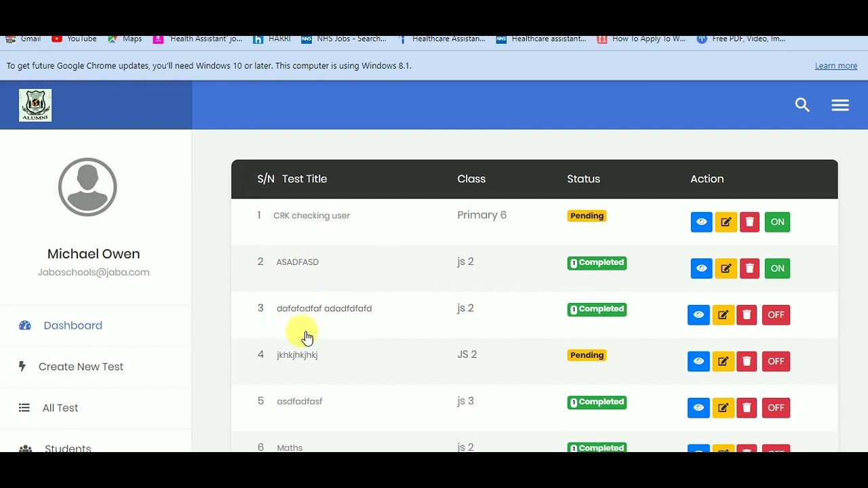The height and width of the screenshot is (488, 868).
Task: View the jkhkjhkjhkj test
Action: 698,361
